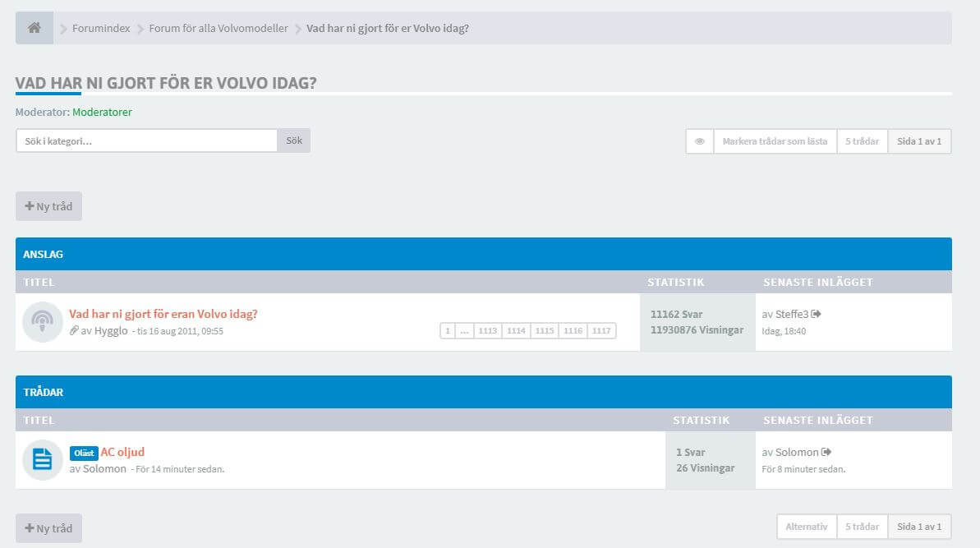Viewport: 980px width, 548px height.
Task: Click the eye icon near 'Markera trådar som lästa'
Action: pos(699,141)
